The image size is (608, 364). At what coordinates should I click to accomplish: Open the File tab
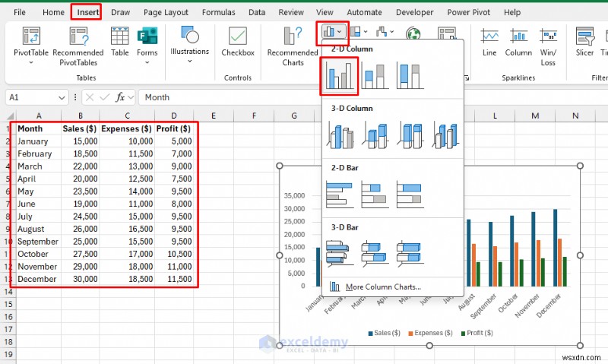click(20, 12)
